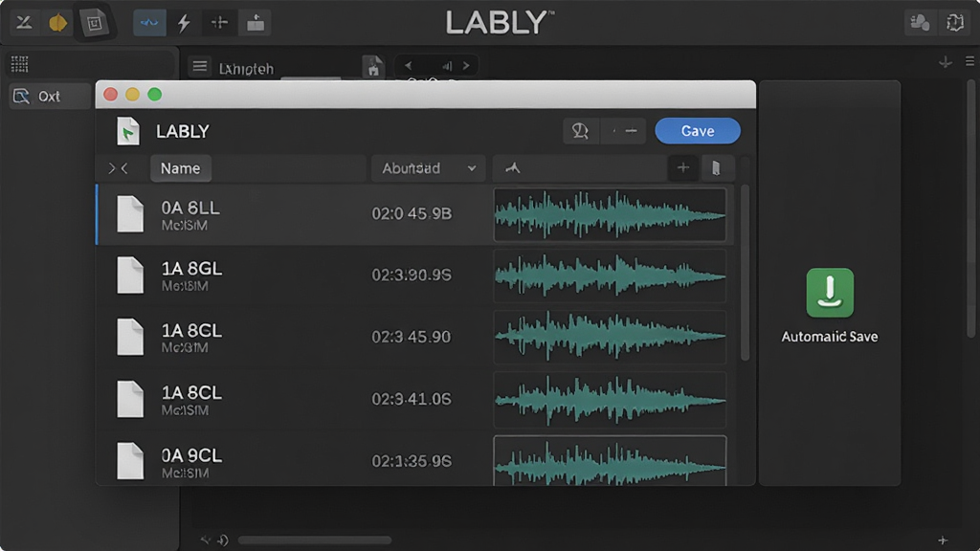This screenshot has height=551, width=980.
Task: Click the duration 02:3:41.0S
Action: tap(411, 399)
